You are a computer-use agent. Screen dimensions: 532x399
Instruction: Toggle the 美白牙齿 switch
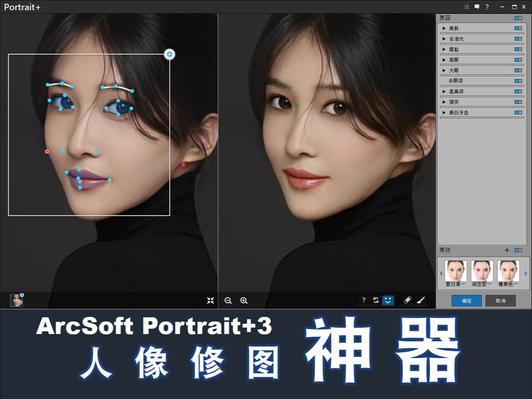click(x=518, y=112)
